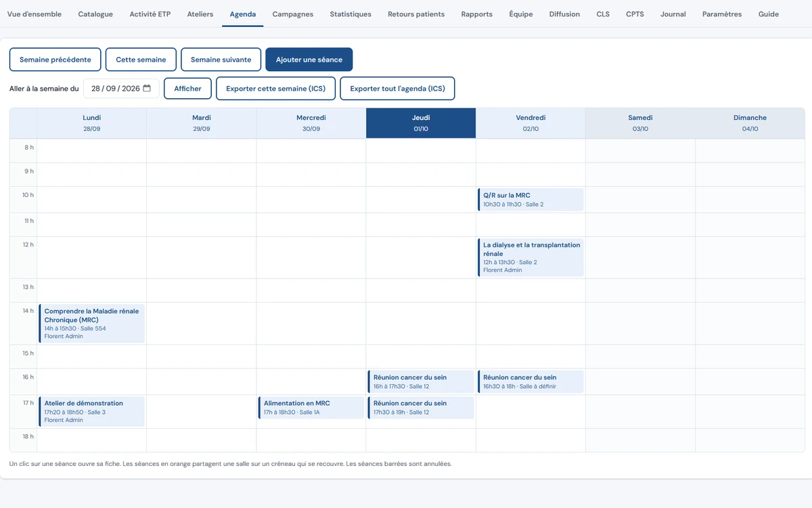Show the Journal tab
This screenshot has height=508, width=812.
point(673,14)
